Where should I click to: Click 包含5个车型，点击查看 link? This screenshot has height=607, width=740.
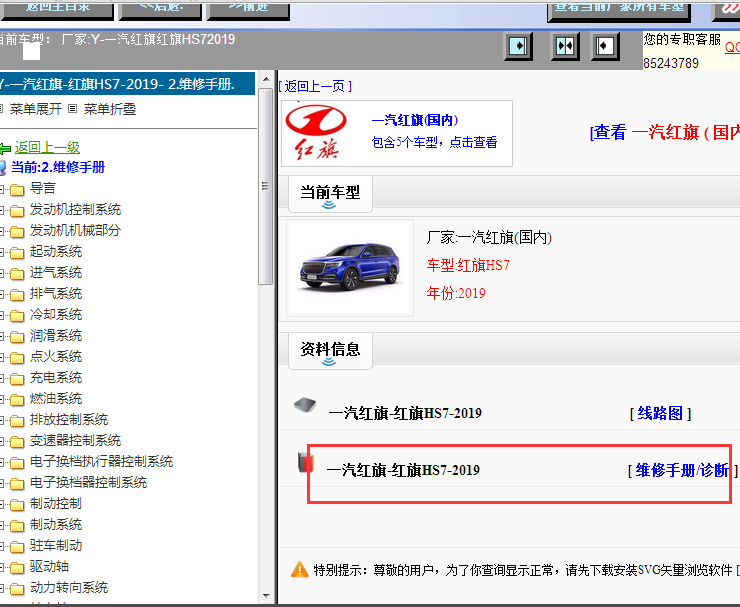(435, 142)
